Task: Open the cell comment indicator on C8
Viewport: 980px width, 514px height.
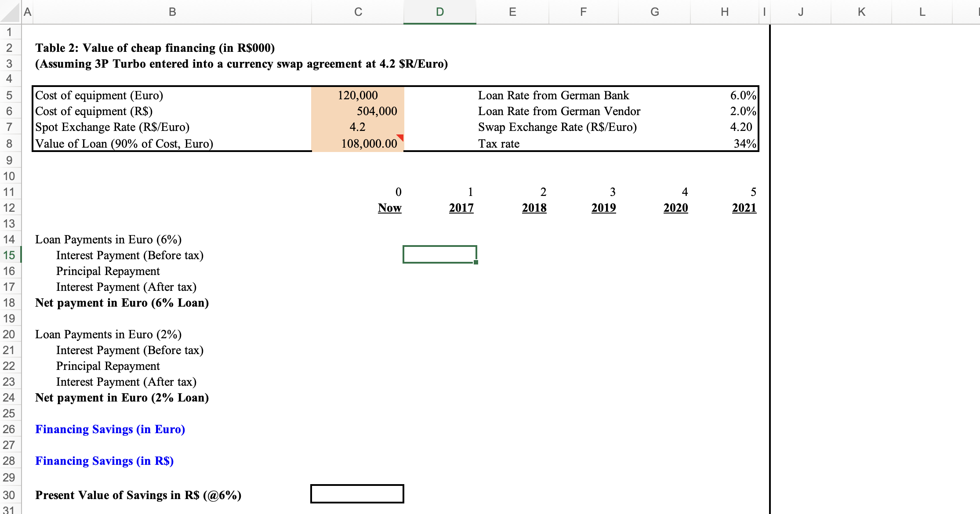Action: coord(399,138)
